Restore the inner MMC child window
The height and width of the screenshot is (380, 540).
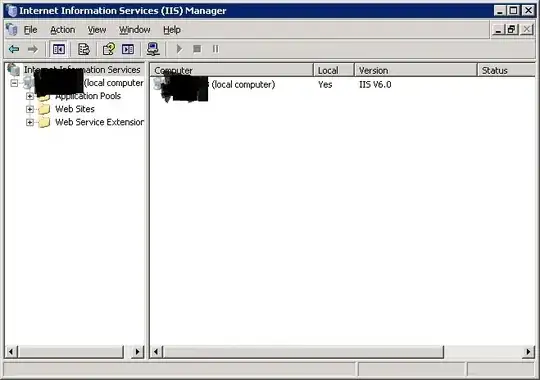[512, 30]
